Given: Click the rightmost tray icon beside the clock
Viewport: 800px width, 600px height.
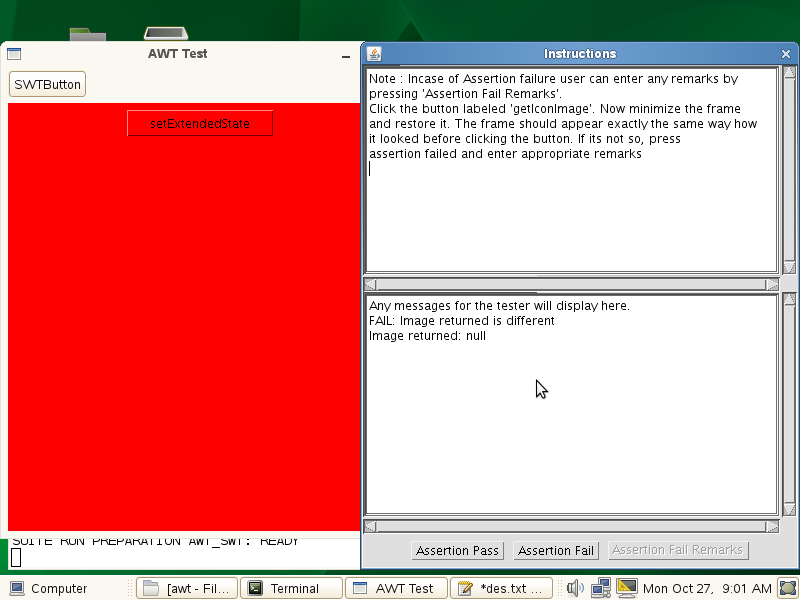Looking at the screenshot, I should tap(788, 588).
